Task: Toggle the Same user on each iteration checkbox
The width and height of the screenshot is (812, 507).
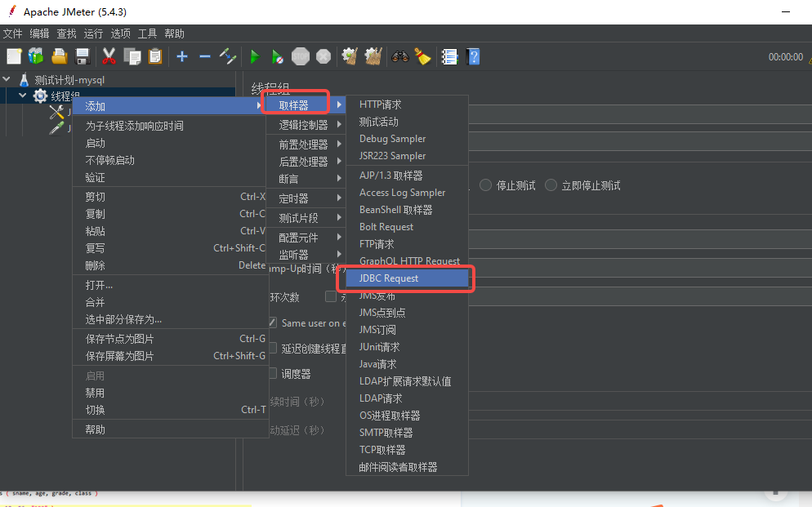Action: coord(272,322)
